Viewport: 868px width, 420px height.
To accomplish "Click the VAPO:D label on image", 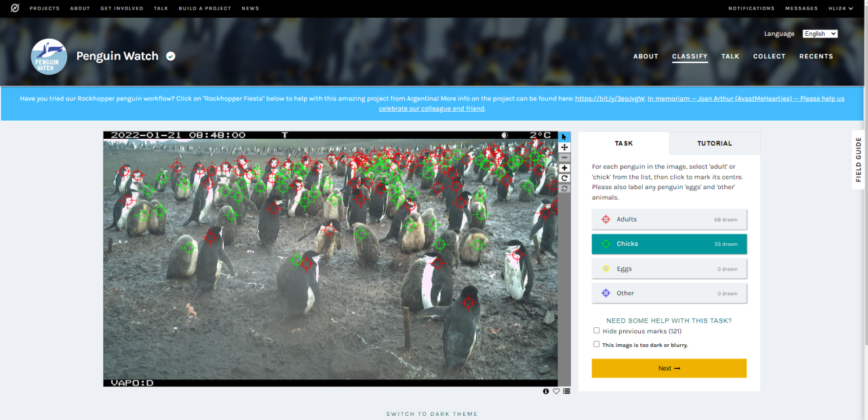I will click(x=132, y=383).
